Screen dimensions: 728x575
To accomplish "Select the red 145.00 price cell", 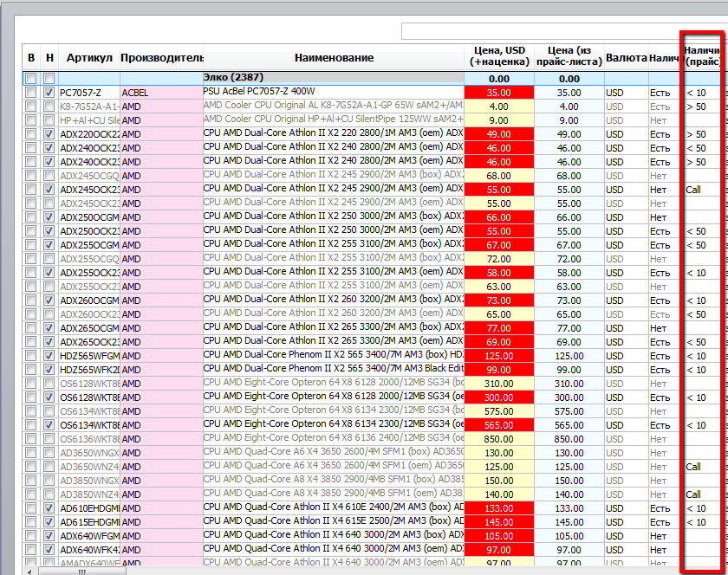I will click(x=499, y=522).
